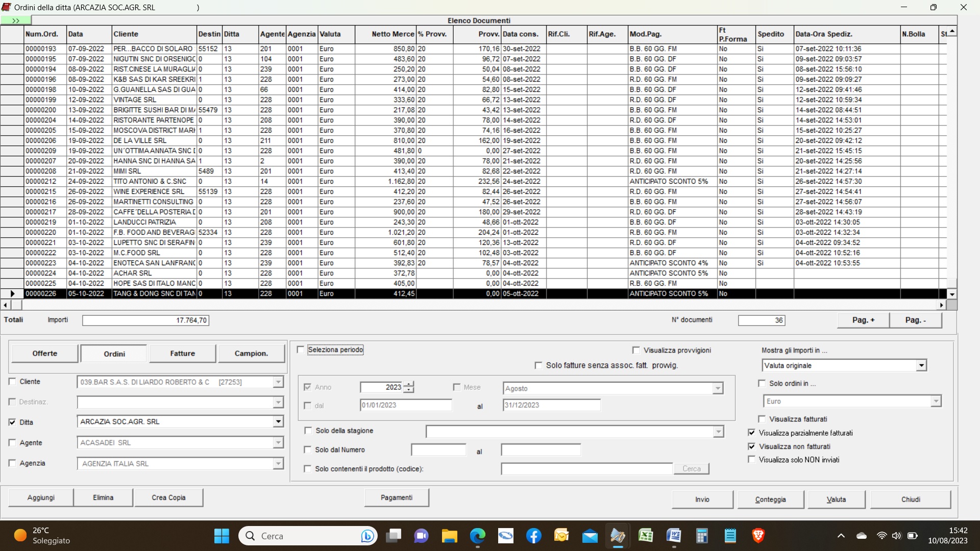Click the Solo dal Numero start input field
Screen dimensions: 980x551
pos(438,450)
